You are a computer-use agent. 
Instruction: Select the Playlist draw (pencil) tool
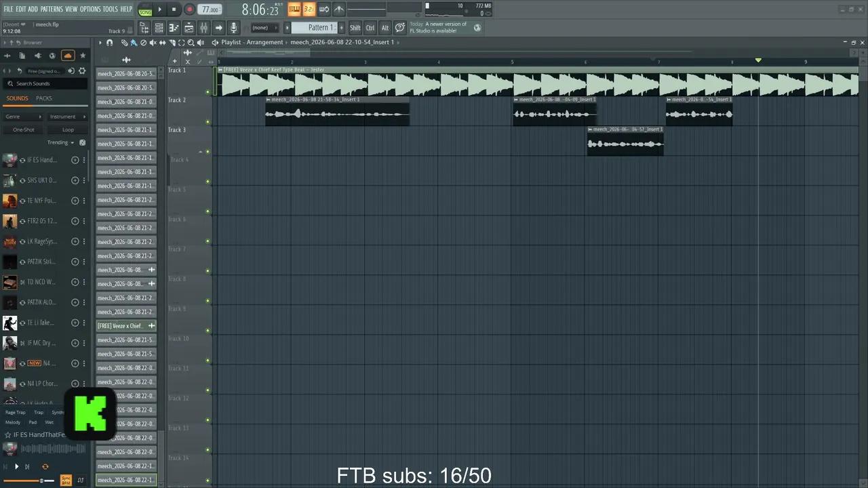click(125, 43)
